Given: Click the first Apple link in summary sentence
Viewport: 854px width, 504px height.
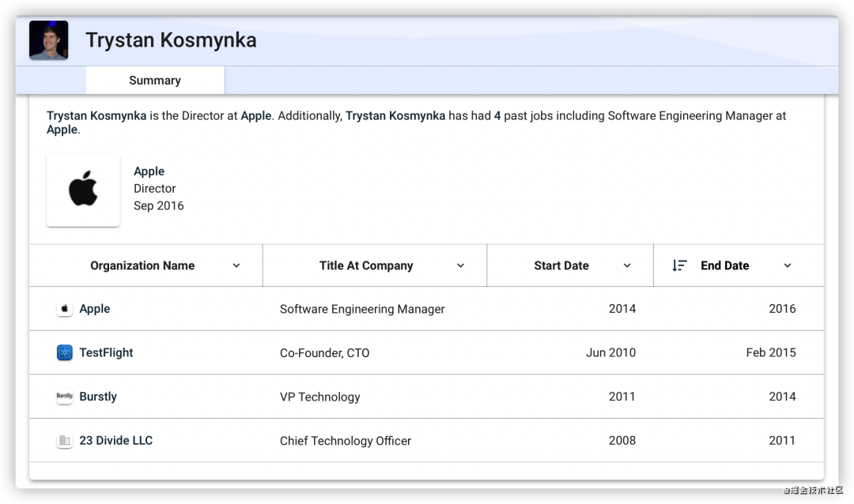Looking at the screenshot, I should click(256, 115).
